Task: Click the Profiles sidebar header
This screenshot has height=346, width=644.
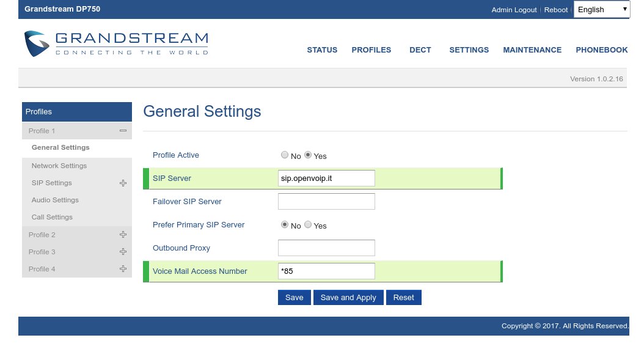Action: click(77, 112)
